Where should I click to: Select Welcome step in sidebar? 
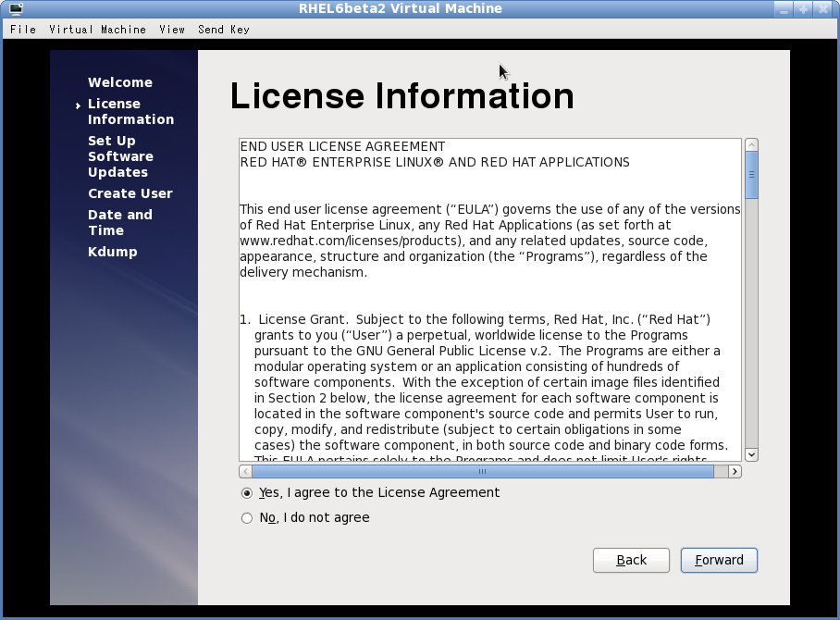pyautogui.click(x=120, y=82)
